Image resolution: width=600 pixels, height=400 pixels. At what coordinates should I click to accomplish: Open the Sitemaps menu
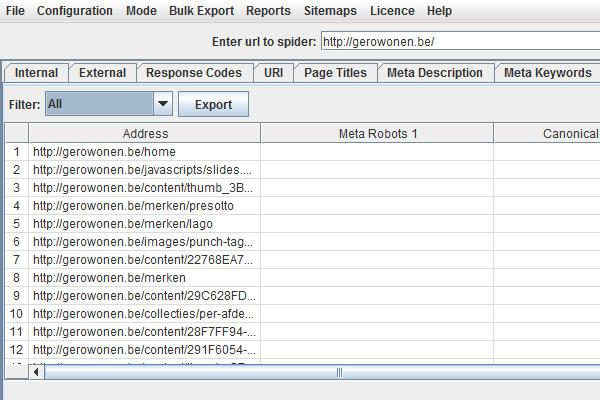point(330,11)
